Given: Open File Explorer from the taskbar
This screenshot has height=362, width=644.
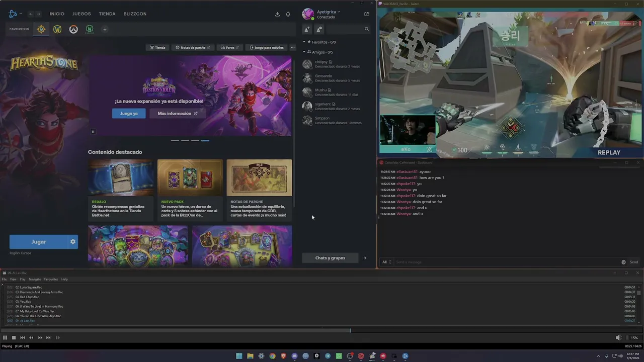Looking at the screenshot, I should pyautogui.click(x=250, y=356).
